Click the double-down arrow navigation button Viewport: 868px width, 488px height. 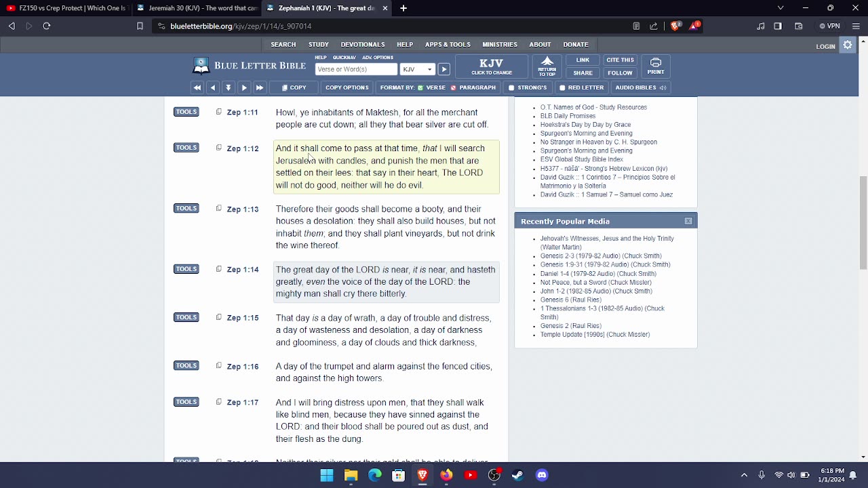click(229, 87)
